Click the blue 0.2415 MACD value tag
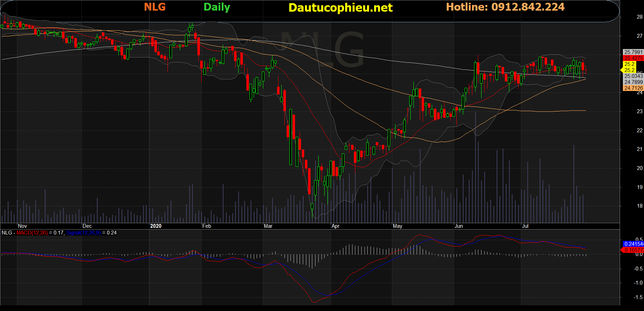Viewport: 644px width, 311px height. coord(633,244)
